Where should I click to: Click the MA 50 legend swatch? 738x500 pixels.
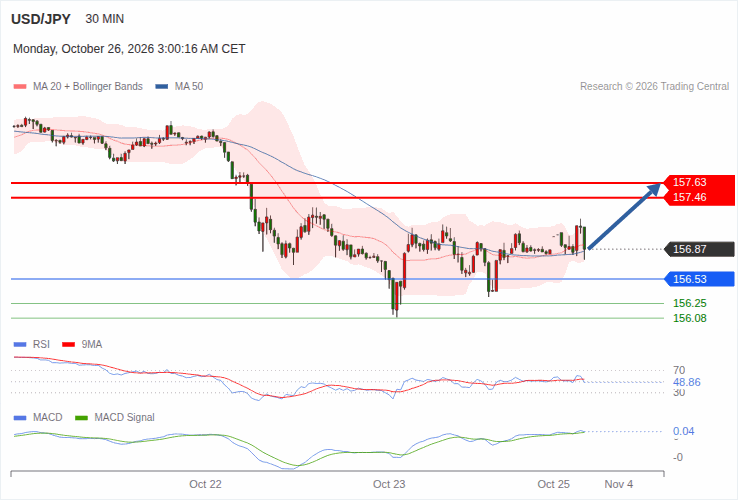pyautogui.click(x=161, y=87)
